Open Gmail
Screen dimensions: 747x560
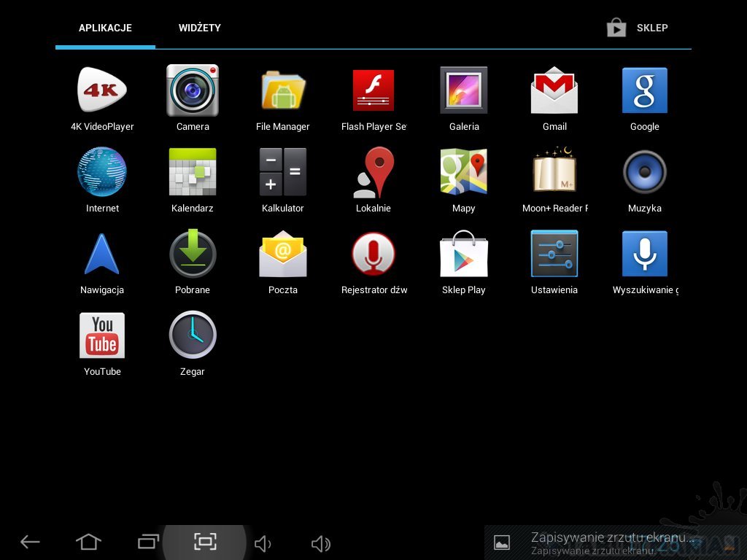(554, 90)
